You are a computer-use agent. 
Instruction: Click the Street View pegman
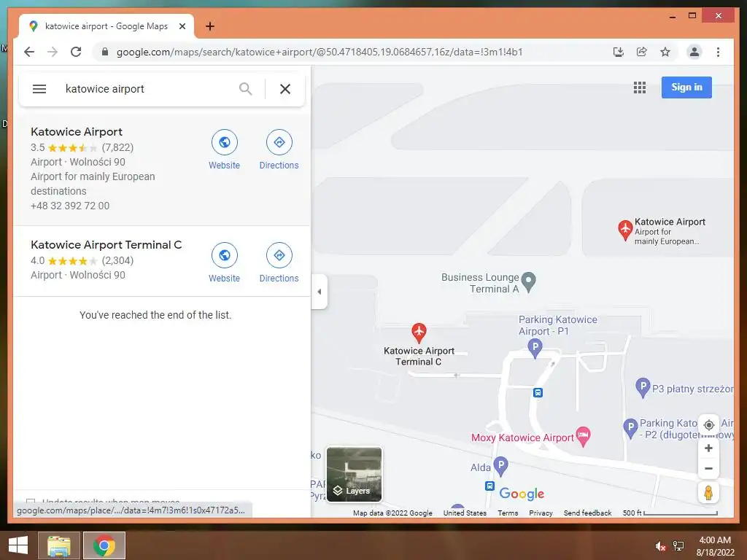tap(708, 493)
